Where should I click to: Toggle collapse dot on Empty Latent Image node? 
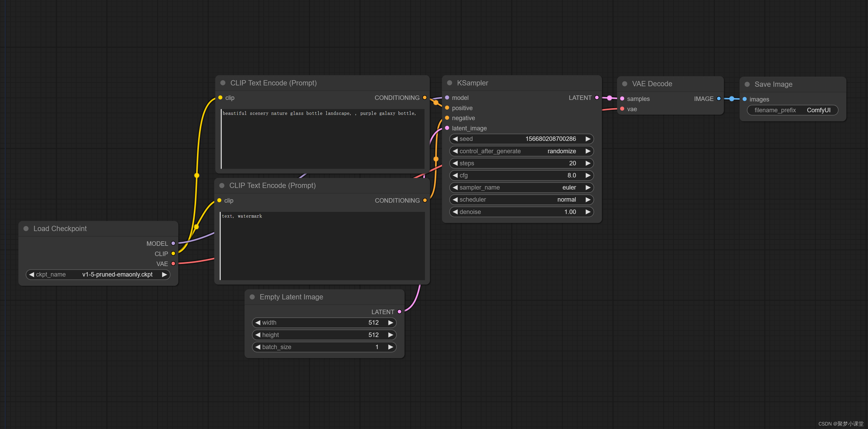pos(252,297)
